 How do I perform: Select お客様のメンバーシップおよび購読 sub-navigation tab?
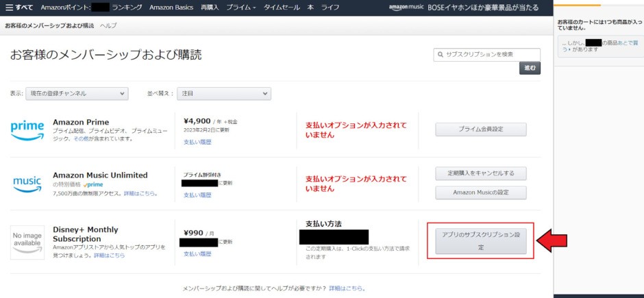pyautogui.click(x=49, y=25)
